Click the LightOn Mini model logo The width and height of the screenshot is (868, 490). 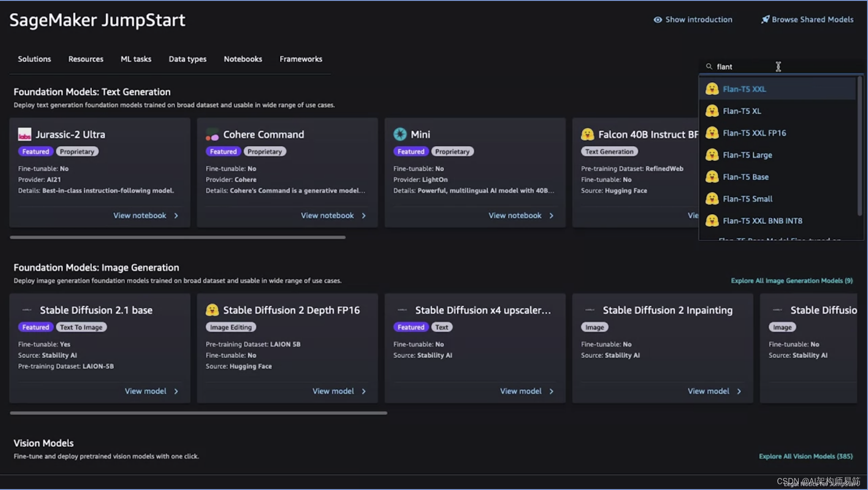pyautogui.click(x=400, y=134)
